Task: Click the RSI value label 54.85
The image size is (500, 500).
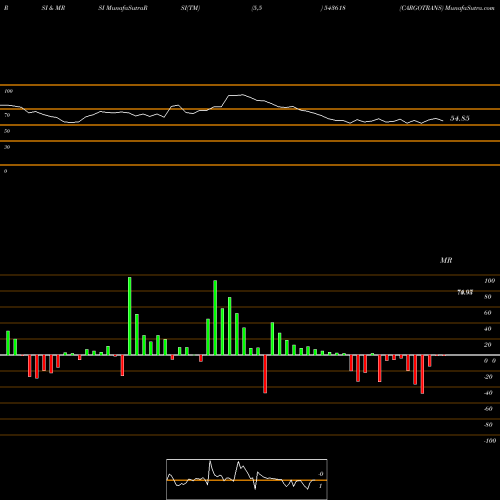Action: pyautogui.click(x=460, y=118)
